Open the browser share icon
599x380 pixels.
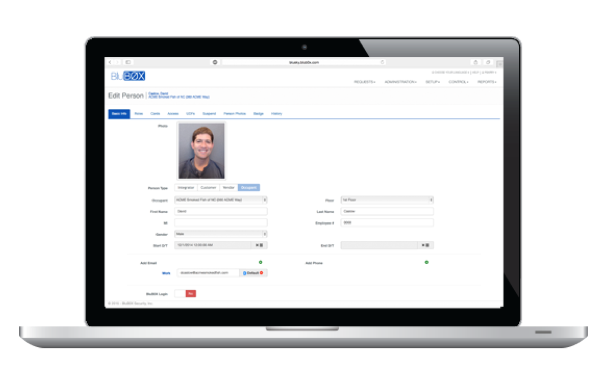pyautogui.click(x=476, y=62)
